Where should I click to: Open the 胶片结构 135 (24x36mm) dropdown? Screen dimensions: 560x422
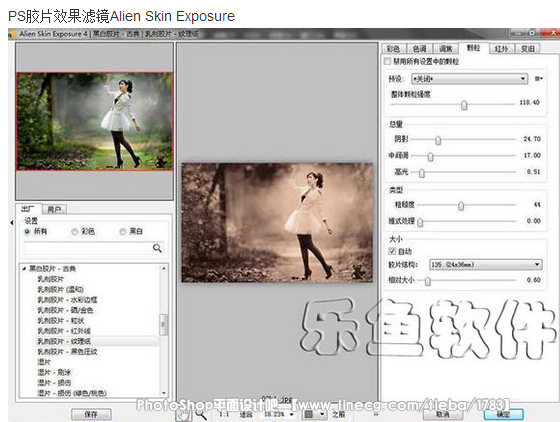pos(485,265)
